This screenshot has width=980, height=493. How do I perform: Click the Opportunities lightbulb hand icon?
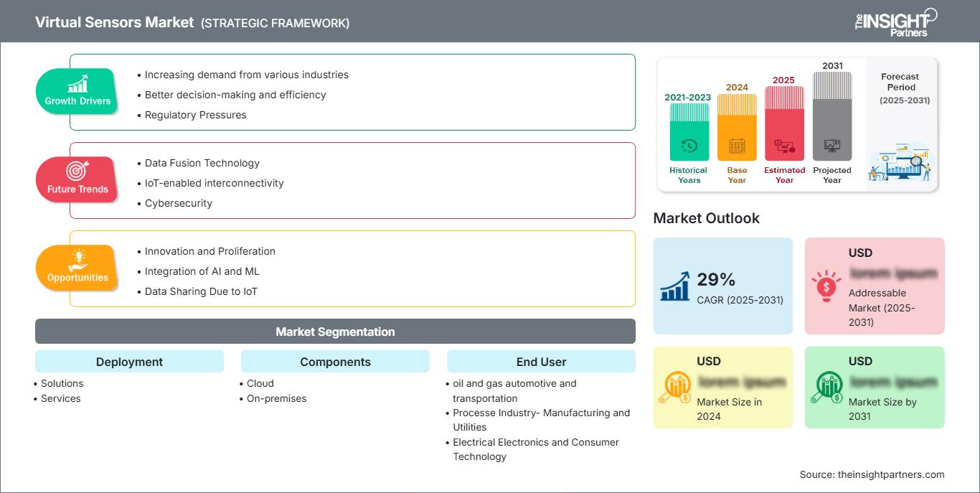tap(77, 260)
